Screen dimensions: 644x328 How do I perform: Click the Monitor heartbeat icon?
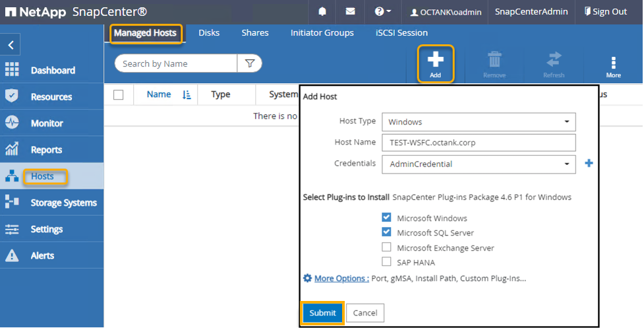11,123
